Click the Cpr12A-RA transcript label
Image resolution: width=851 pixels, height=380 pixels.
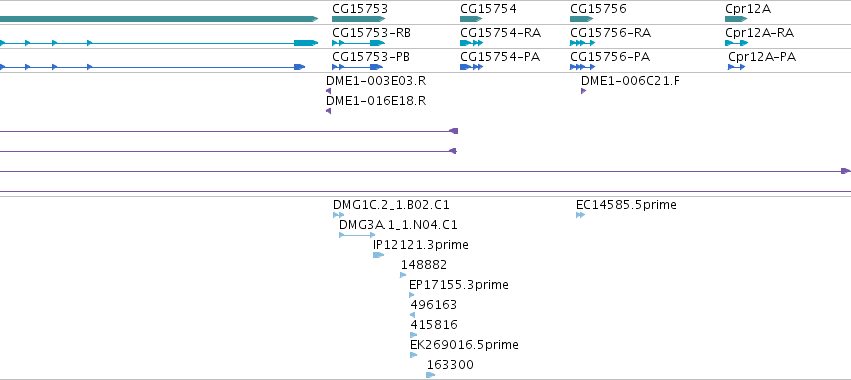pyautogui.click(x=759, y=33)
